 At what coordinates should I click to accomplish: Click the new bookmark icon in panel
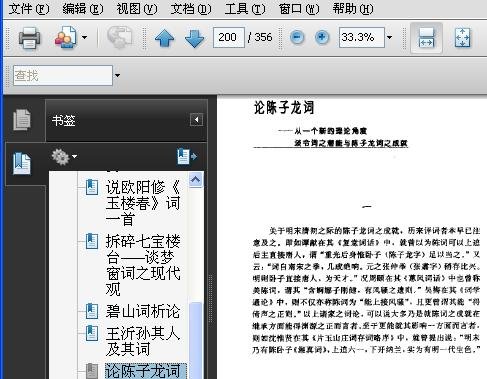coord(186,157)
